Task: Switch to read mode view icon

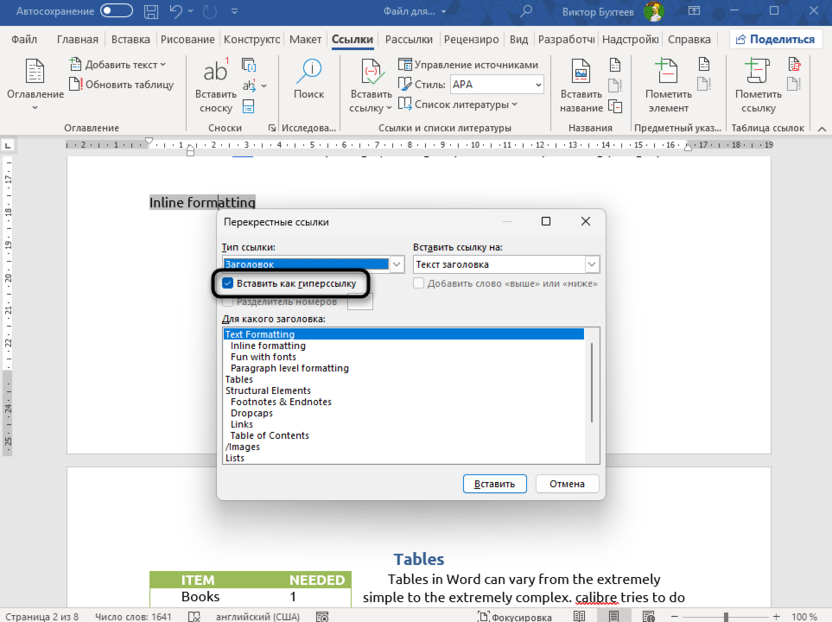Action: coord(579,617)
